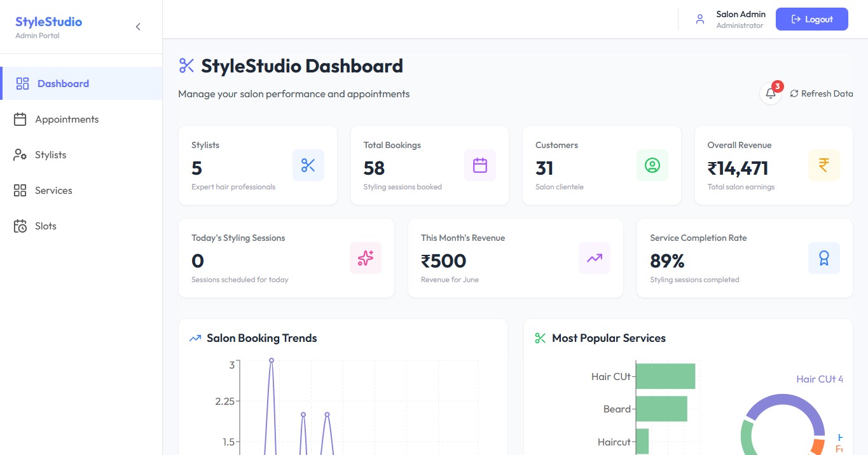Click the Hair CUt bar in services chart
868x455 pixels.
coord(665,376)
